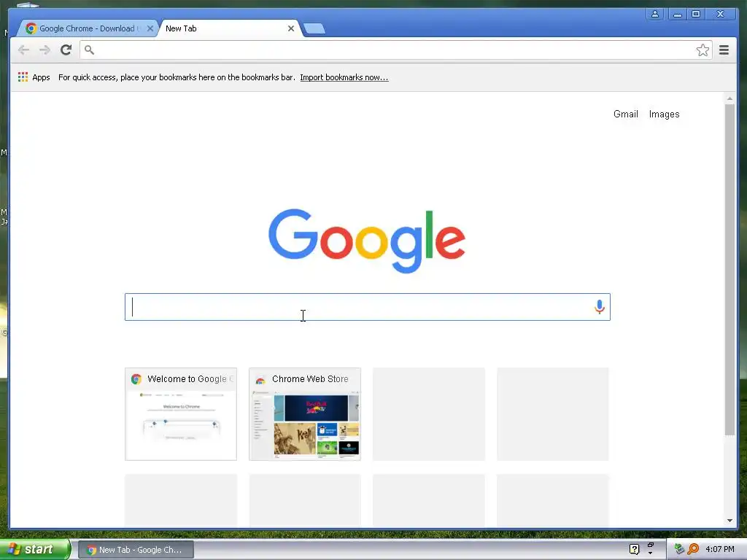Click the network tray icon
The width and height of the screenshot is (747, 560).
point(679,550)
